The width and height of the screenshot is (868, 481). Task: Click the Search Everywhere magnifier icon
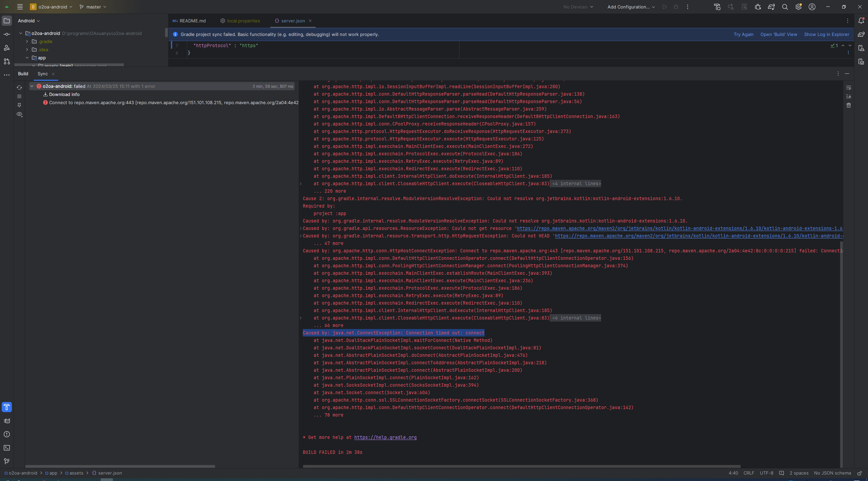pyautogui.click(x=785, y=7)
